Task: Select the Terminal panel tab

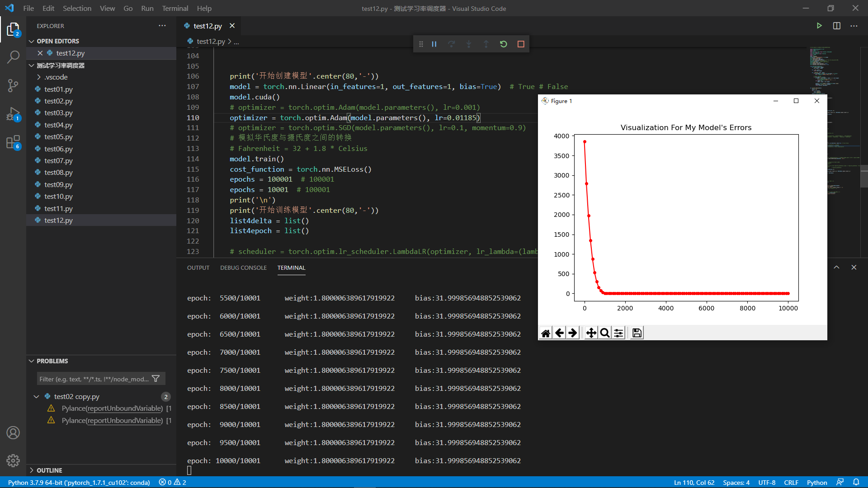Action: (x=291, y=267)
